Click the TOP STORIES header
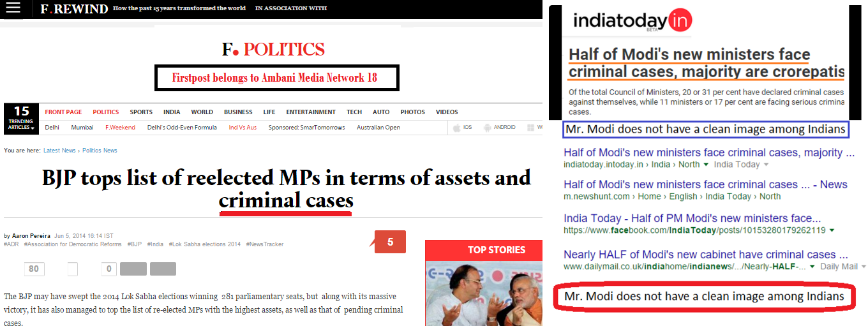This screenshot has height=326, width=868. (484, 250)
